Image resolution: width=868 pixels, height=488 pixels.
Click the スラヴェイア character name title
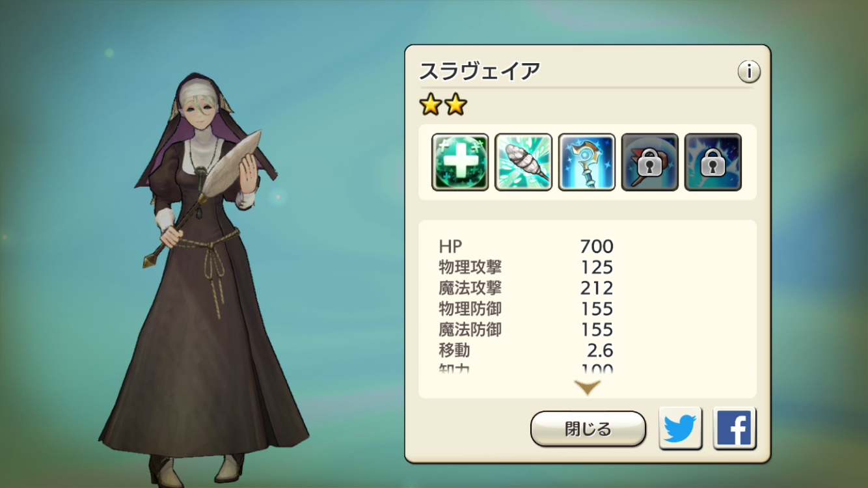(480, 70)
